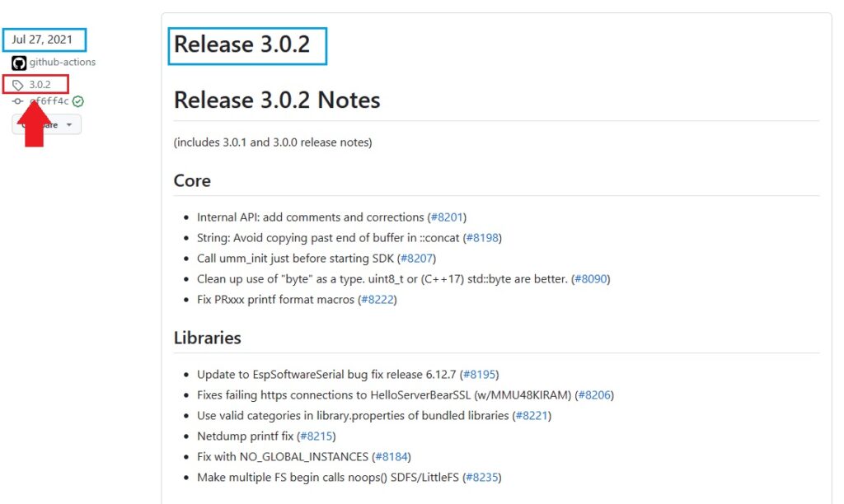Click the github-actions author name
The image size is (844, 504).
pos(62,62)
